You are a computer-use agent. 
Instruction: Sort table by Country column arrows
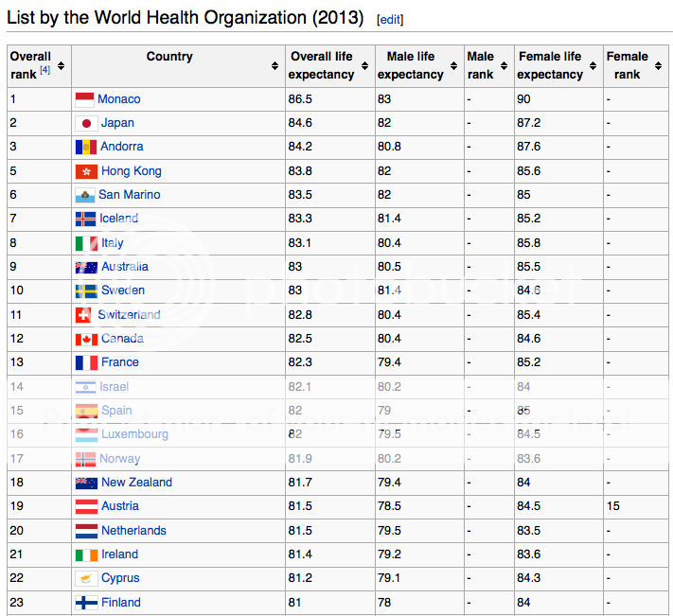pos(275,66)
